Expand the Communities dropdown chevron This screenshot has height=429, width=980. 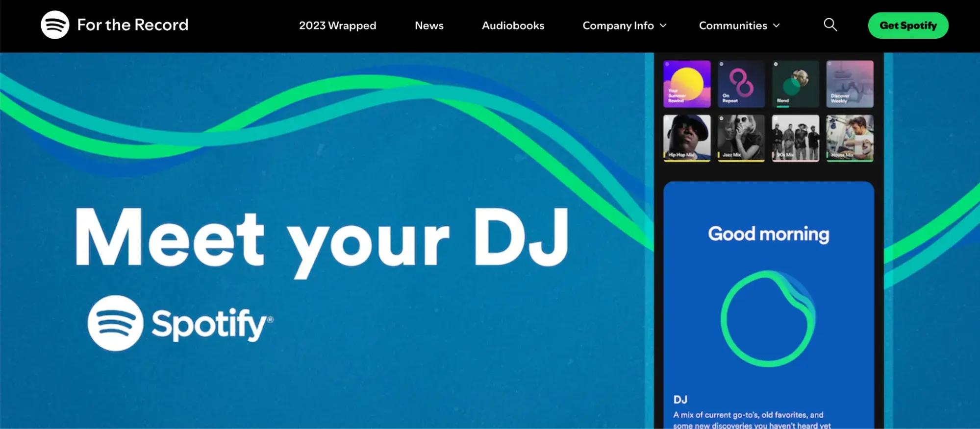777,25
